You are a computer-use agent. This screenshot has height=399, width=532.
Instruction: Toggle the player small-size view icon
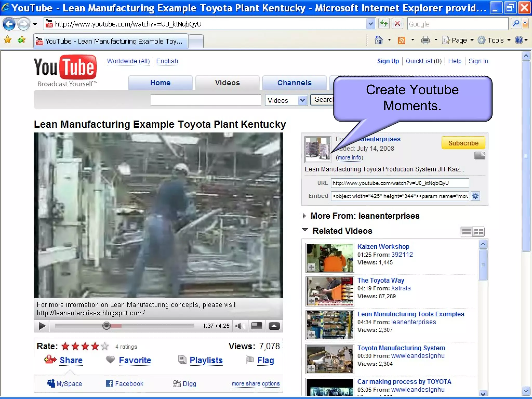tap(257, 326)
